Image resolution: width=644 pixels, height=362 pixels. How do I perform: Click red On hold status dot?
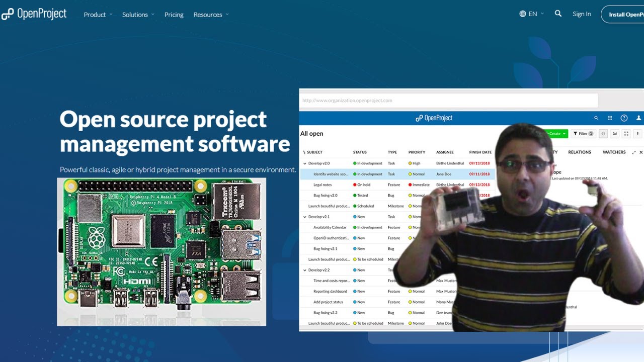point(355,185)
